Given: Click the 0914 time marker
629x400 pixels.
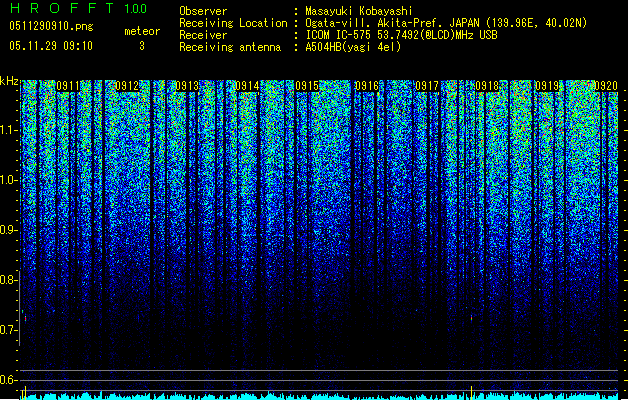Looking at the screenshot, I should click(247, 86).
